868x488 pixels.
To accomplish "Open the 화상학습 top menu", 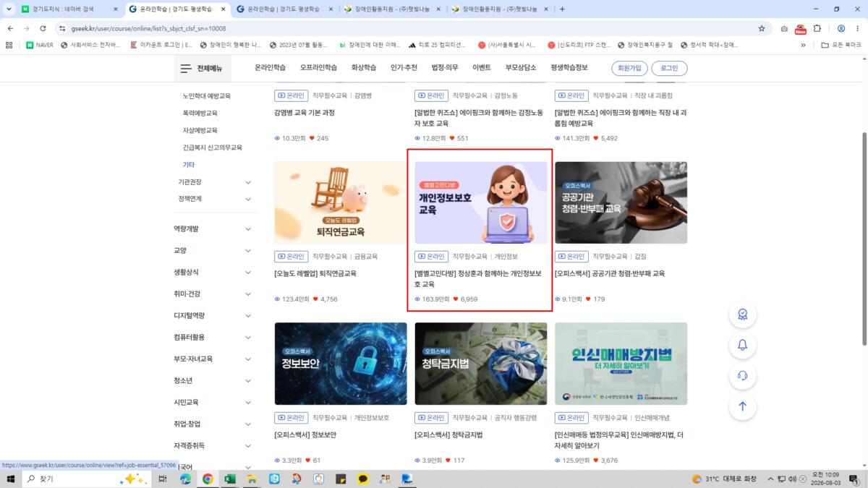I will pyautogui.click(x=364, y=68).
